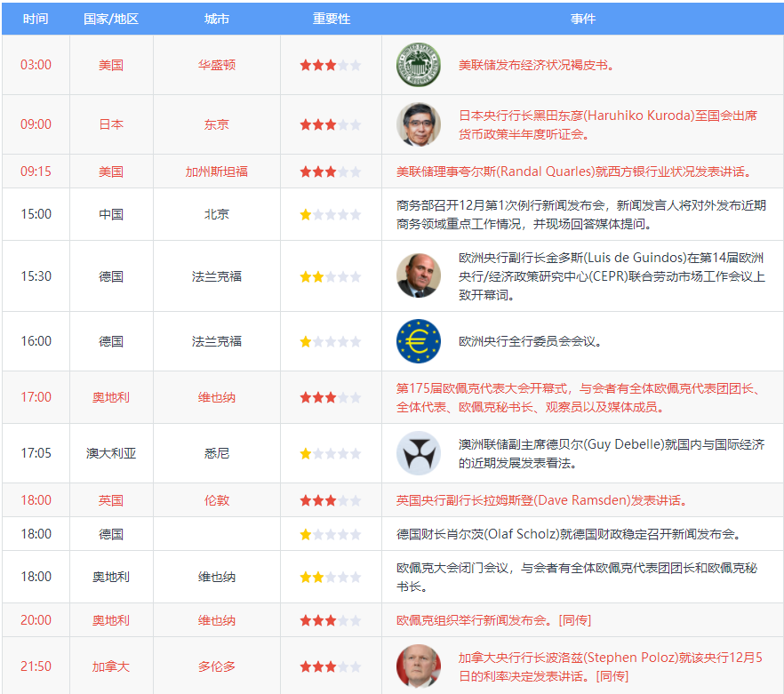Click Stephen Poloz portrait thumbnail

(419, 666)
